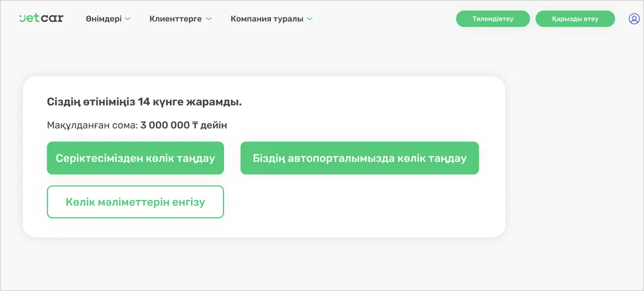644x291 pixels.
Task: Open the chevron next to 'Өнімдері'
Action: (128, 19)
